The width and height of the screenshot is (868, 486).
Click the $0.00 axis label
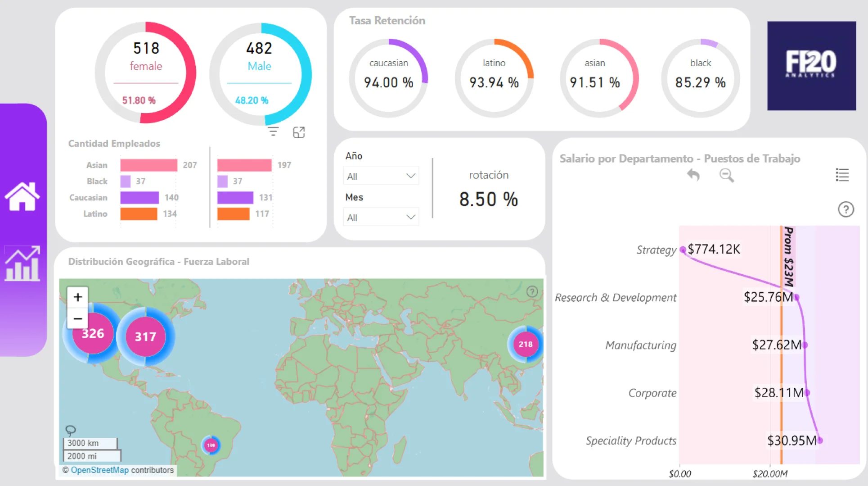679,474
